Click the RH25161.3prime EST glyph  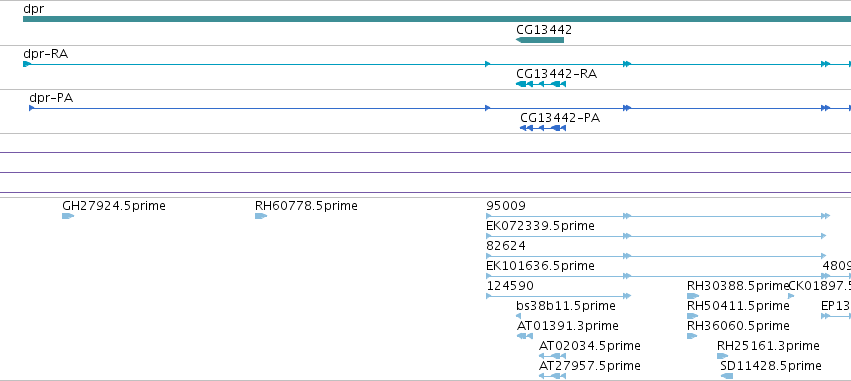click(722, 356)
